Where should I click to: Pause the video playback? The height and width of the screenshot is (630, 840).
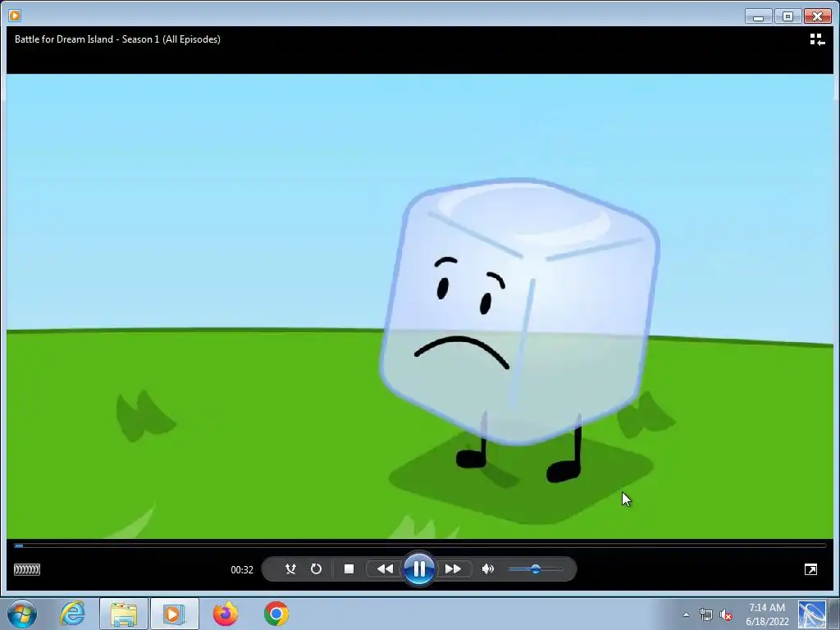(x=419, y=568)
